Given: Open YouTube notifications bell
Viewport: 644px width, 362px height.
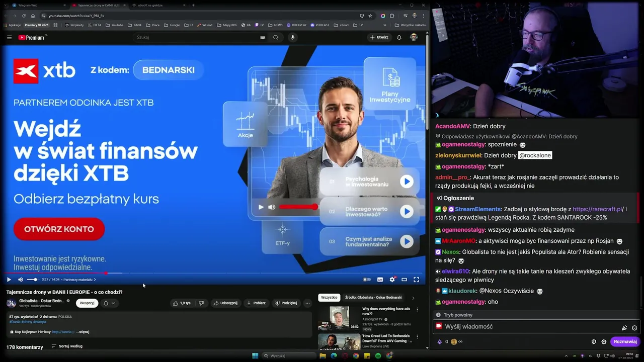Looking at the screenshot, I should tap(399, 37).
